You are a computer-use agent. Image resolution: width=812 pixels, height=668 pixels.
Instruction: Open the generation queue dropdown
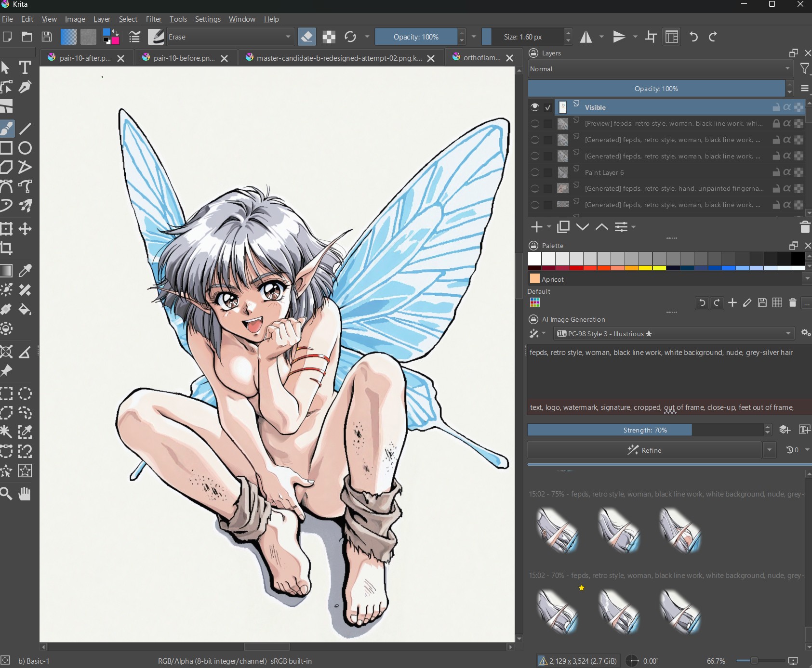pos(798,450)
